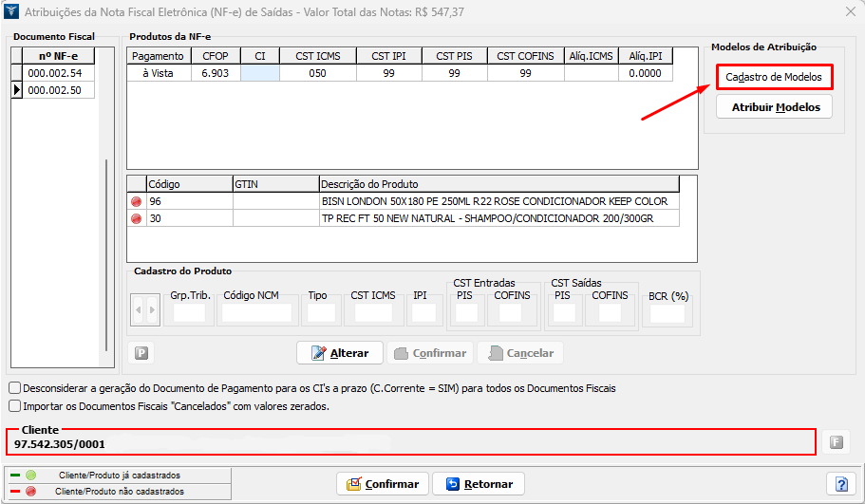This screenshot has height=504, width=865.
Task: Open Cadastro de Modelos
Action: pyautogui.click(x=774, y=76)
